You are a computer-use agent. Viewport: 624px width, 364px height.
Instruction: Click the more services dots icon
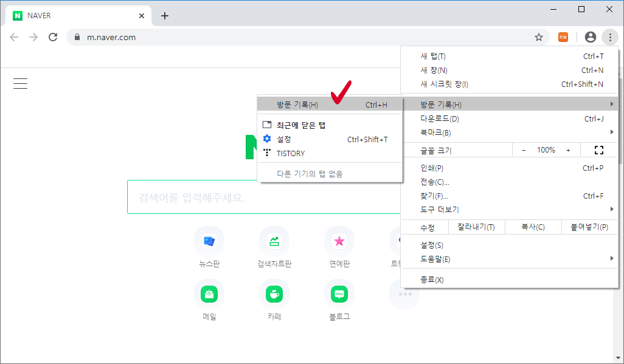pos(404,294)
